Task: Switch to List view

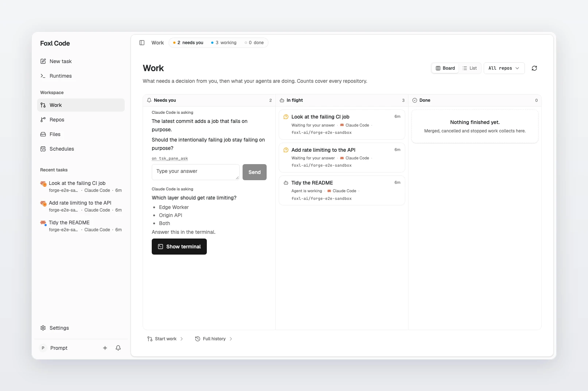Action: coord(470,68)
